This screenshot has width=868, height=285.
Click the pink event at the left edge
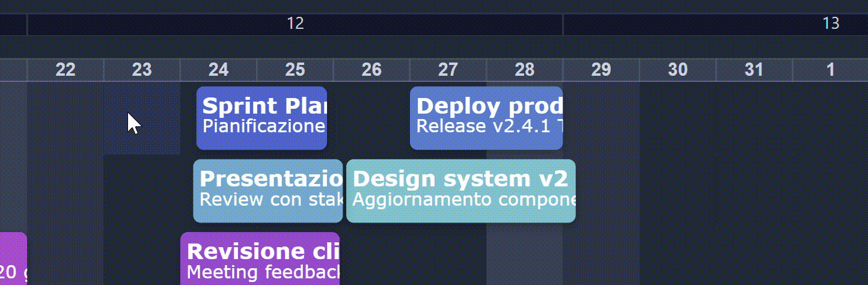[x=13, y=260]
